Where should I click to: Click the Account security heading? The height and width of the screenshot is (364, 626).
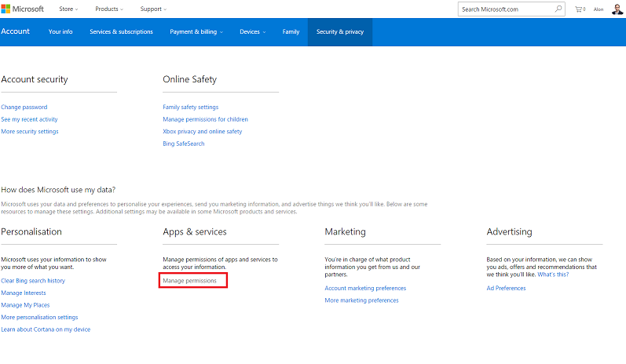click(x=35, y=79)
